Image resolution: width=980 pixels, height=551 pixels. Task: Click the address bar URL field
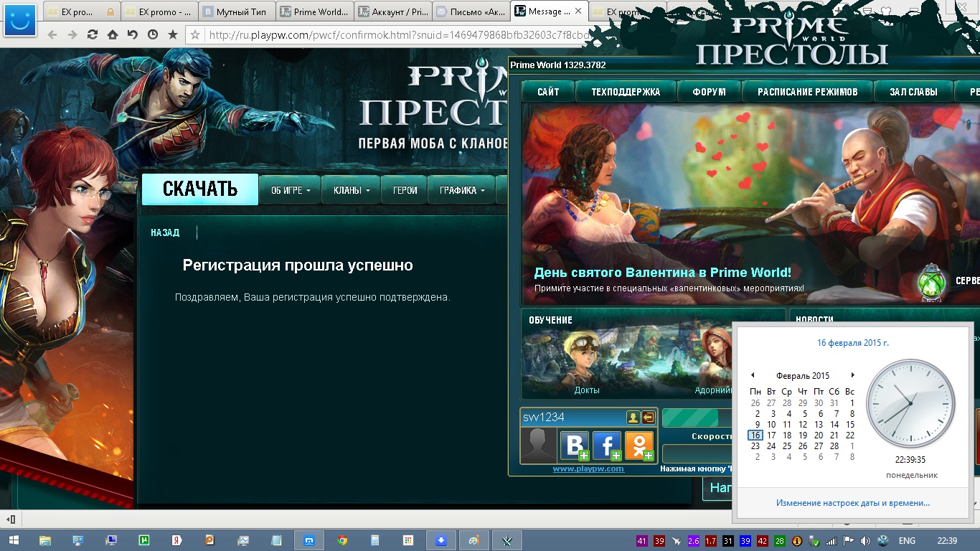(398, 34)
